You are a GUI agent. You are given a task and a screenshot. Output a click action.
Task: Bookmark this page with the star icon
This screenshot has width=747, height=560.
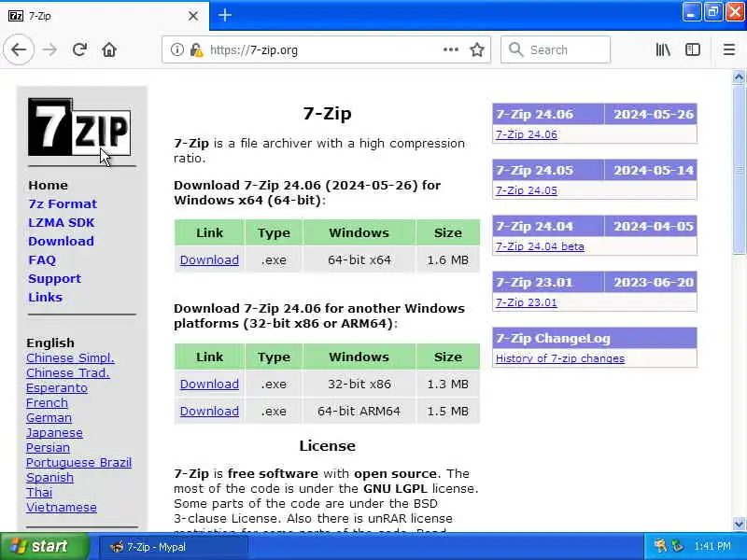(477, 49)
